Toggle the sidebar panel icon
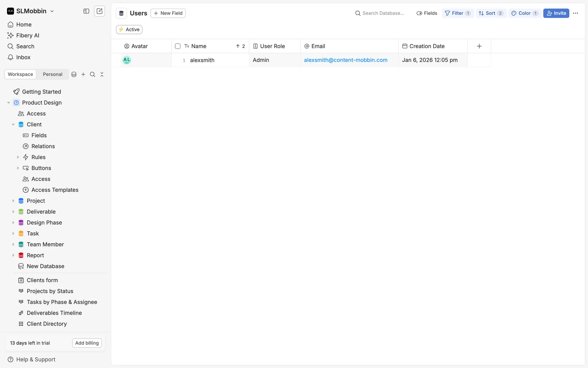Viewport: 588px width, 368px height. click(x=86, y=11)
